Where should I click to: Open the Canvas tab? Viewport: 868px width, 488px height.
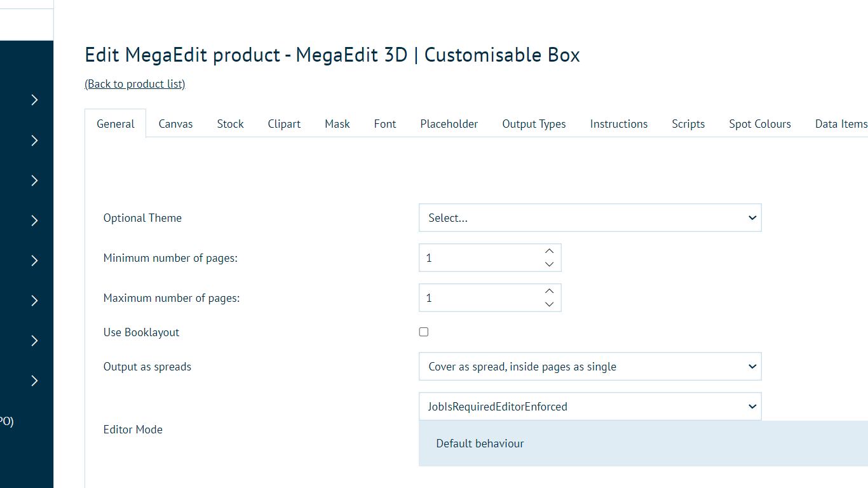coord(176,124)
